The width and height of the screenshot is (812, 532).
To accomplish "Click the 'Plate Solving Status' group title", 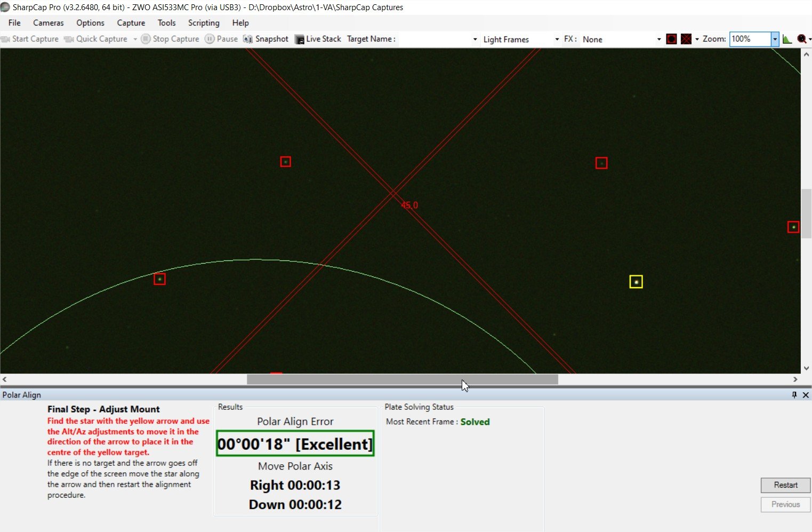I will coord(419,407).
